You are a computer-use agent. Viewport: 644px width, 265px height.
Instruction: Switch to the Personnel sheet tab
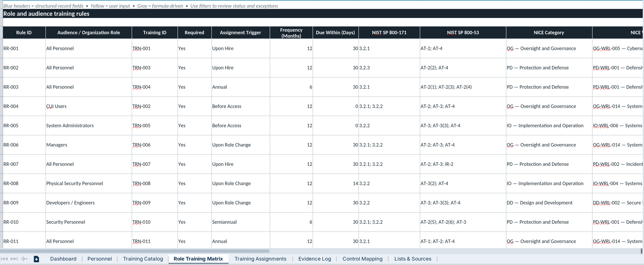pyautogui.click(x=99, y=259)
